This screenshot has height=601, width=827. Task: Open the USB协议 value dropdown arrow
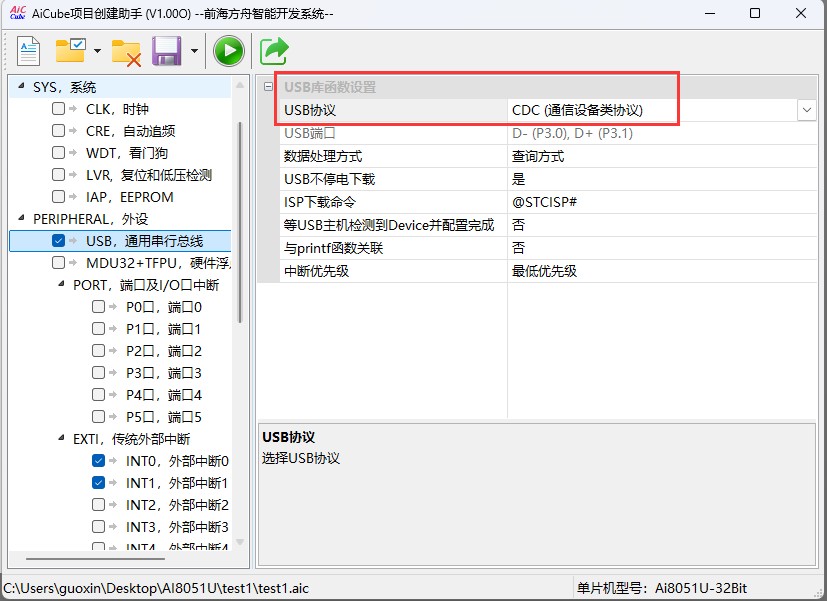pyautogui.click(x=806, y=110)
